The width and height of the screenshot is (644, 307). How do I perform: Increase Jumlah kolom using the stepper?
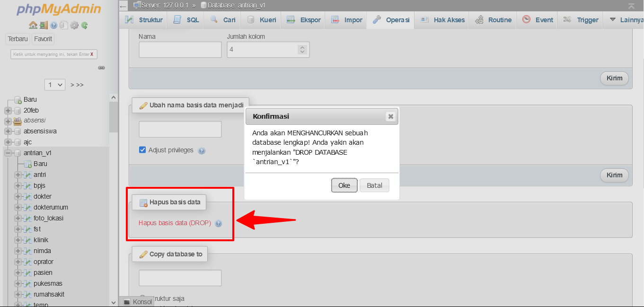pyautogui.click(x=302, y=47)
